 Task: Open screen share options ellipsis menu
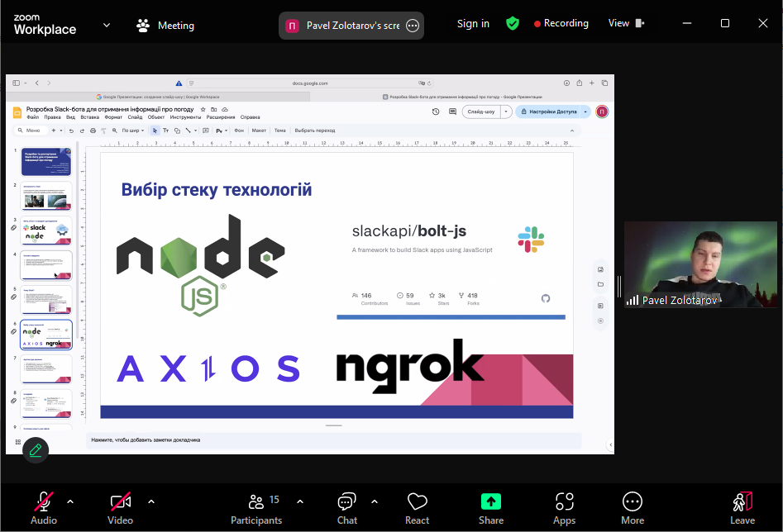point(413,26)
